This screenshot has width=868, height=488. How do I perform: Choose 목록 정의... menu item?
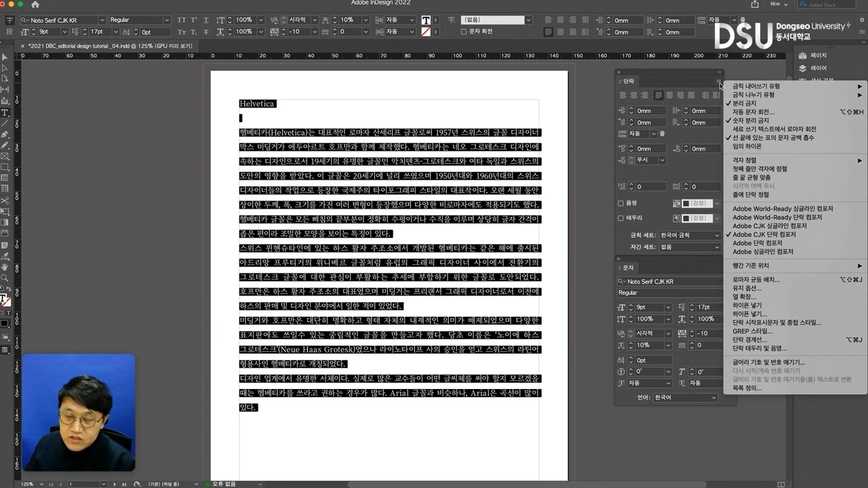coord(795,388)
